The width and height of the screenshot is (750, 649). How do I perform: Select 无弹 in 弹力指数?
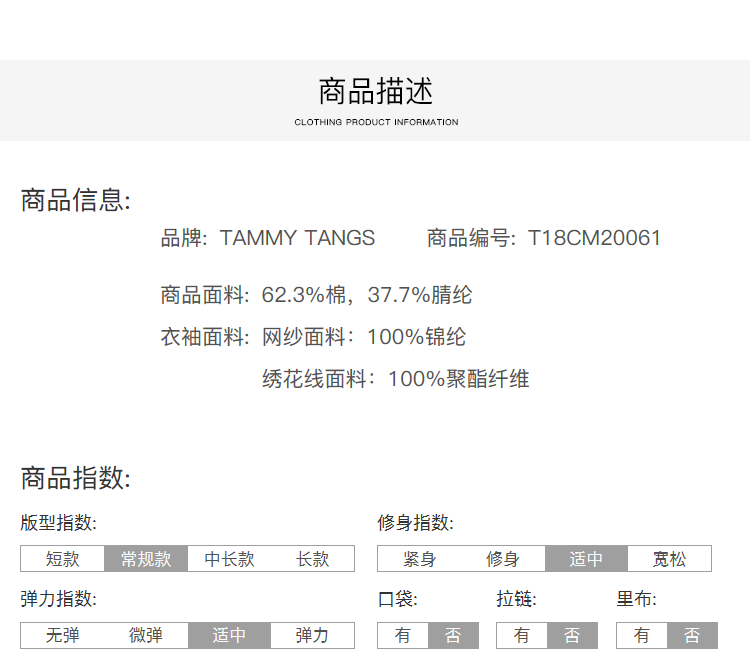[x=62, y=635]
